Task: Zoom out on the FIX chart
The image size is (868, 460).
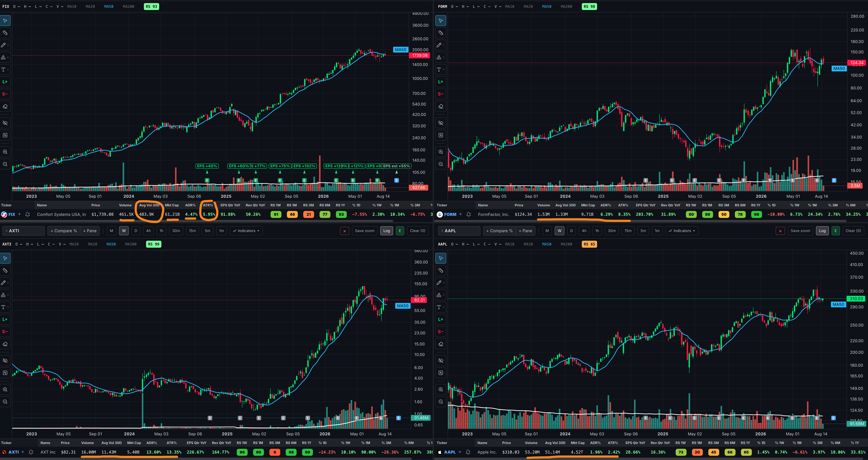Action: click(x=5, y=164)
